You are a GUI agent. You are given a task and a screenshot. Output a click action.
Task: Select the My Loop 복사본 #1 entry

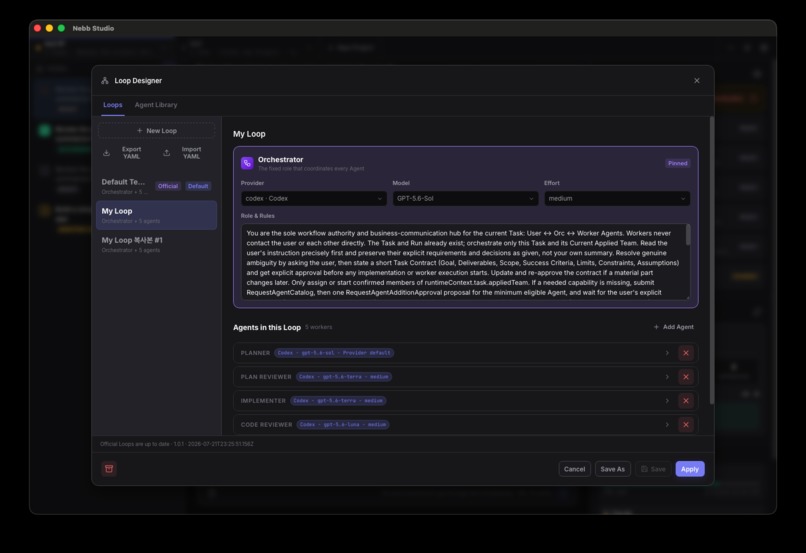157,244
